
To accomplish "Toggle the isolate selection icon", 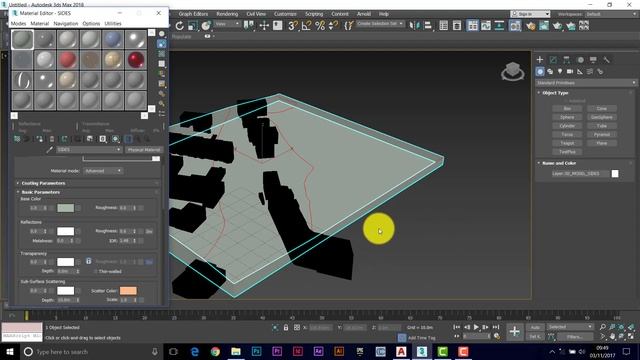I will pos(276,327).
